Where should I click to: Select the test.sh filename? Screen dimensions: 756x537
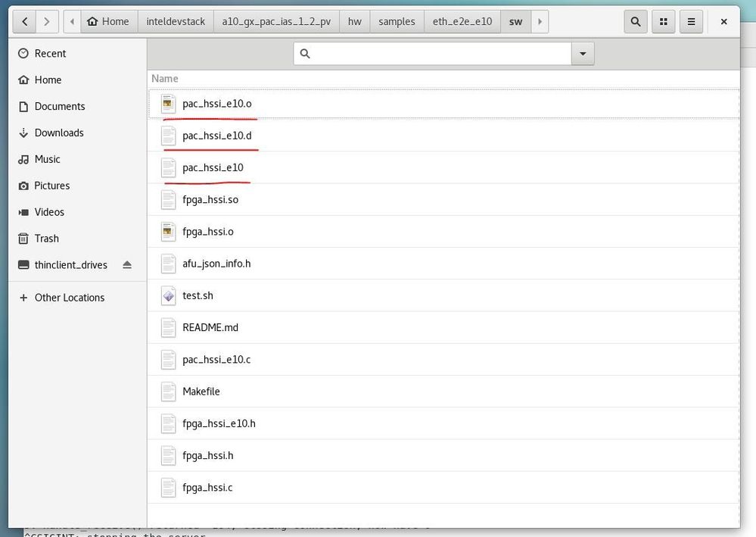pos(198,295)
